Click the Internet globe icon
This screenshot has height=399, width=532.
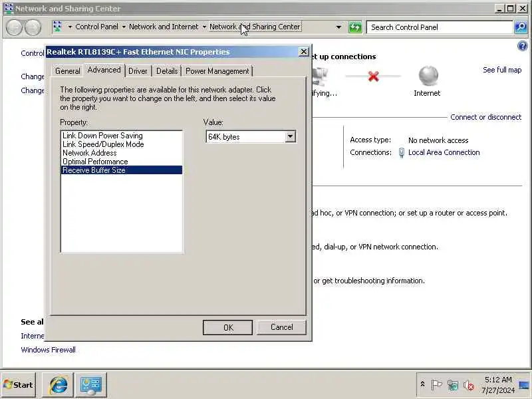coord(428,75)
